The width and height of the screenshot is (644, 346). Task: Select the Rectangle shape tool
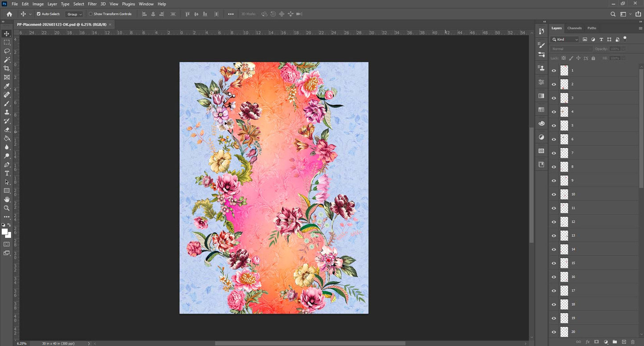point(7,191)
